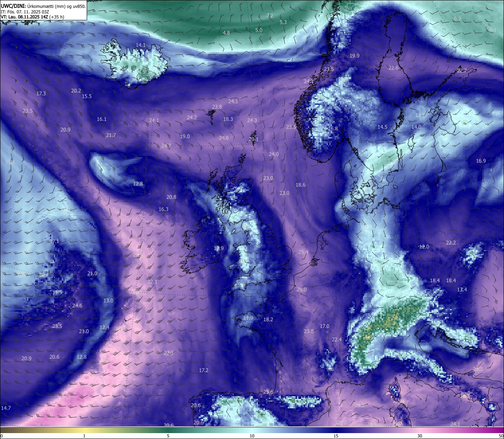The image size is (504, 439).
Task: Click the 12.4 value label
Action: coord(104,328)
